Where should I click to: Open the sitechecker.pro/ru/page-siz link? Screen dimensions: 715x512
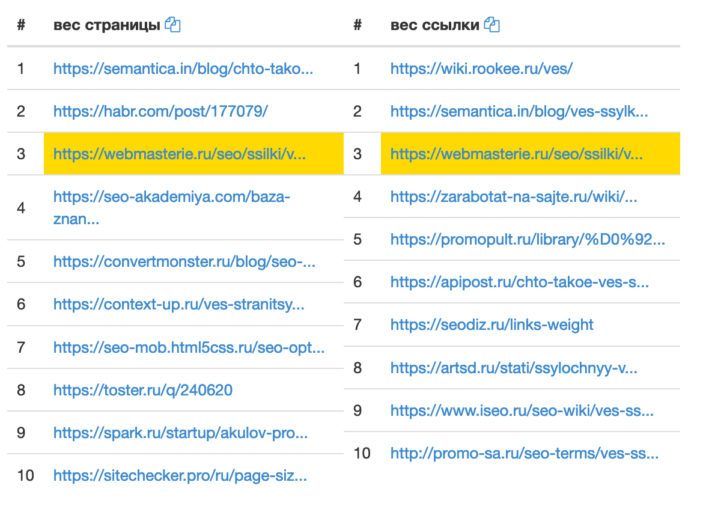[180, 476]
